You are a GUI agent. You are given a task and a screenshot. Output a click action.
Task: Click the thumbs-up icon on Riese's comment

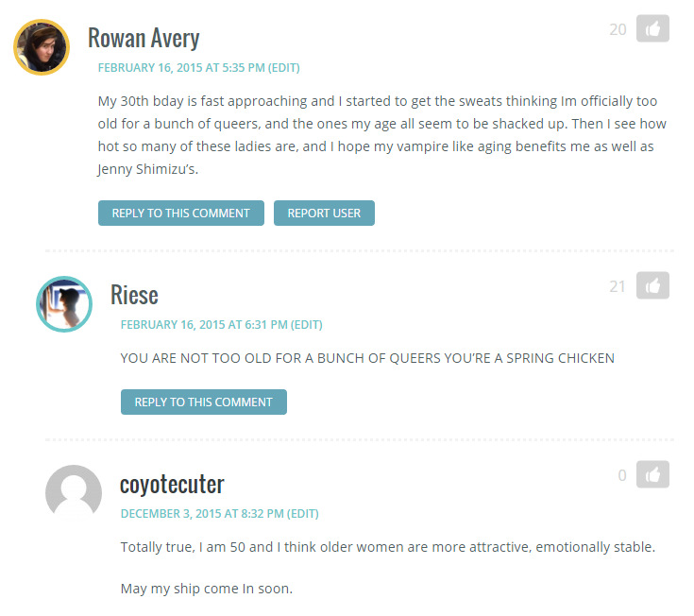click(652, 285)
